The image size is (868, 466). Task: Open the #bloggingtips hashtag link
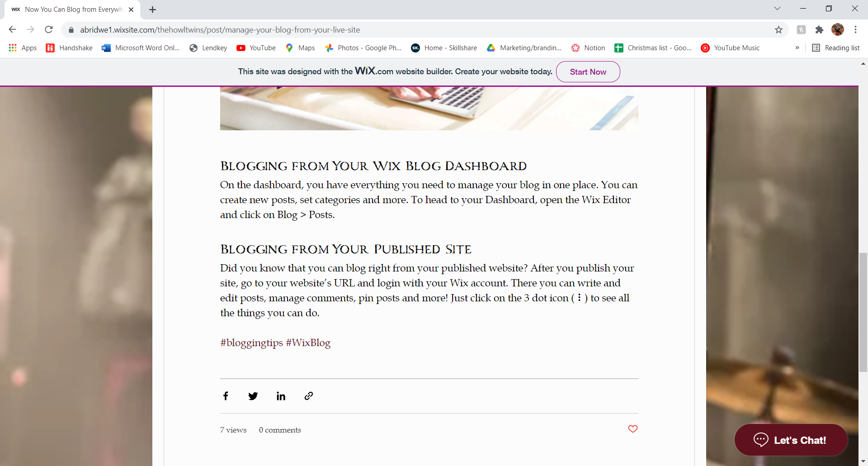(x=251, y=343)
